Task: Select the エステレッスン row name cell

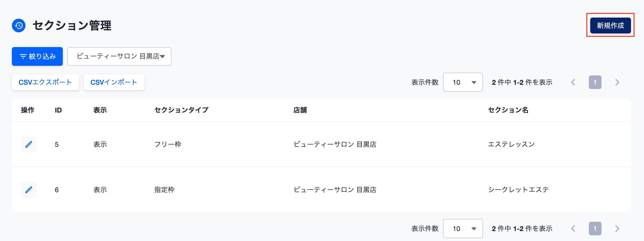Action: click(511, 144)
